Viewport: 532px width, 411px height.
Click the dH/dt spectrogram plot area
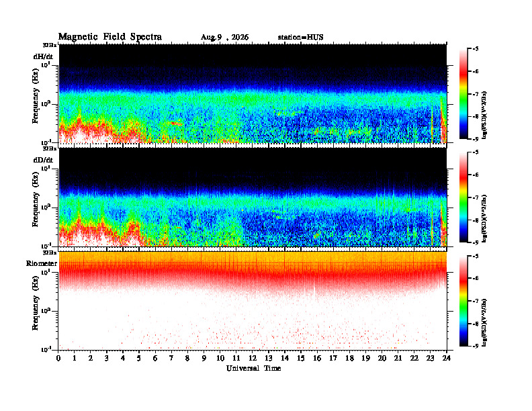(253, 93)
